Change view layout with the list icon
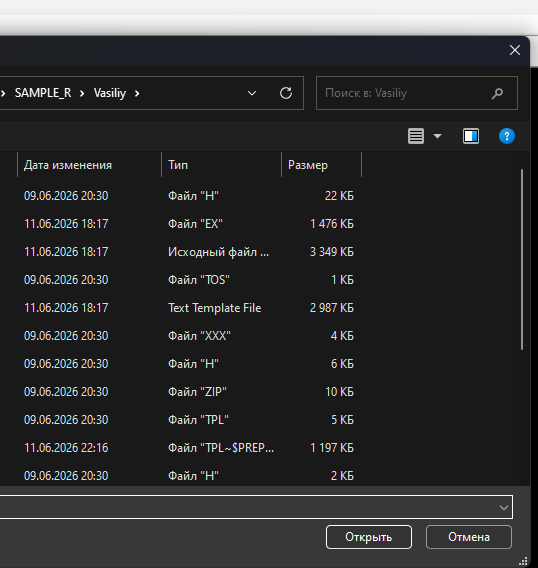 pyautogui.click(x=416, y=136)
